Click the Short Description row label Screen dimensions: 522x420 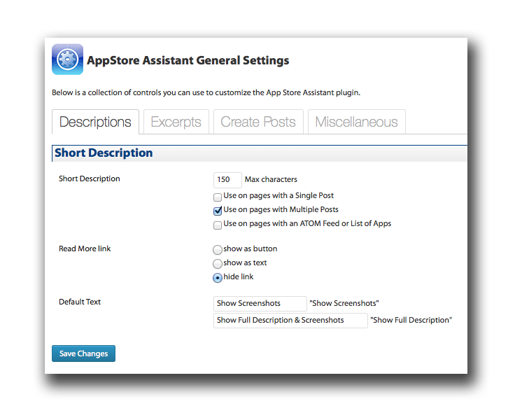90,179
